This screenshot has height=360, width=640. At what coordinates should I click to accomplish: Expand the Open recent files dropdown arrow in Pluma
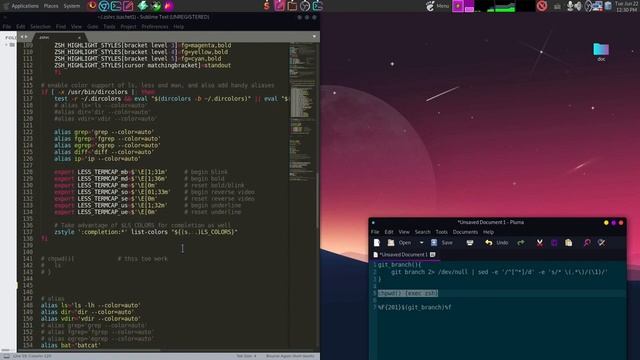(421, 243)
